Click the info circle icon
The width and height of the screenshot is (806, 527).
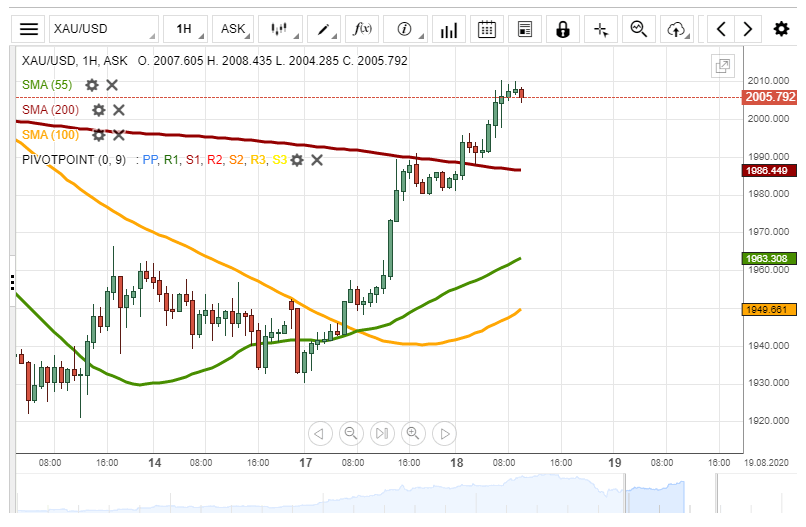click(x=405, y=29)
